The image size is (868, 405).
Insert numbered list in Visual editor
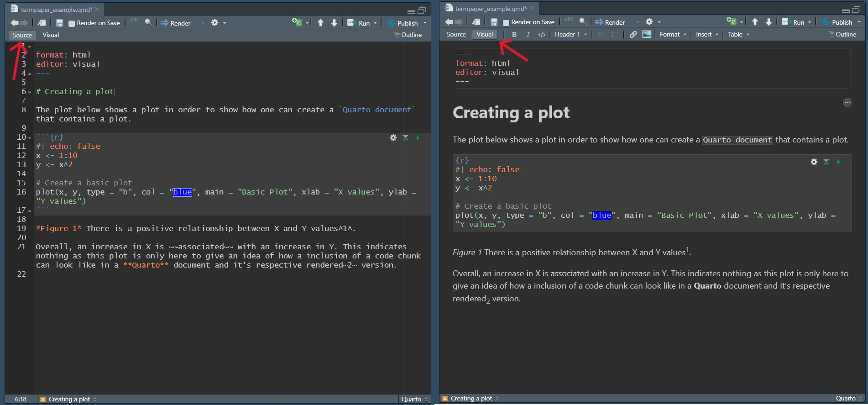615,35
